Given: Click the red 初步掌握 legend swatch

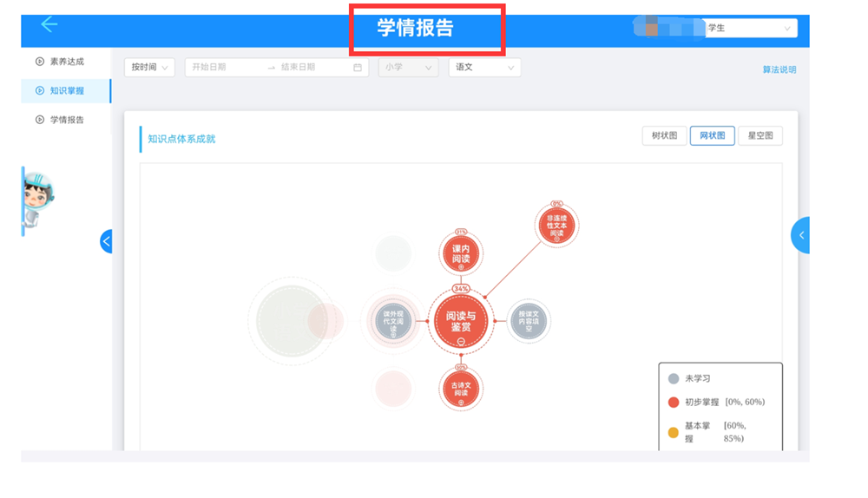Looking at the screenshot, I should pos(674,403).
